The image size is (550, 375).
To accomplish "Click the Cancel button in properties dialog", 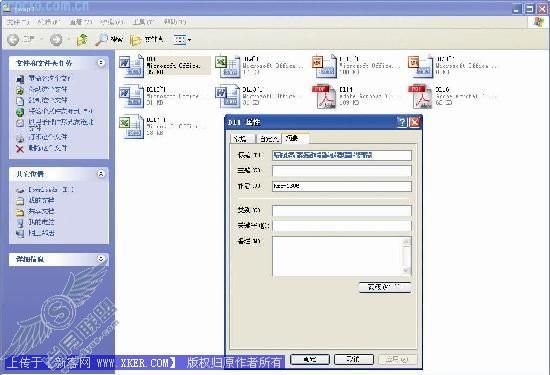I will coord(353,360).
